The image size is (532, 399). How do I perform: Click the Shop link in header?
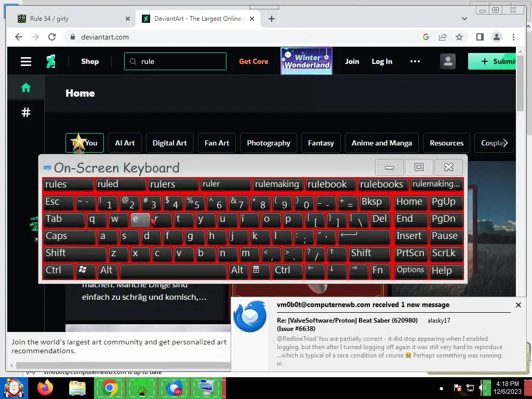[x=90, y=61]
